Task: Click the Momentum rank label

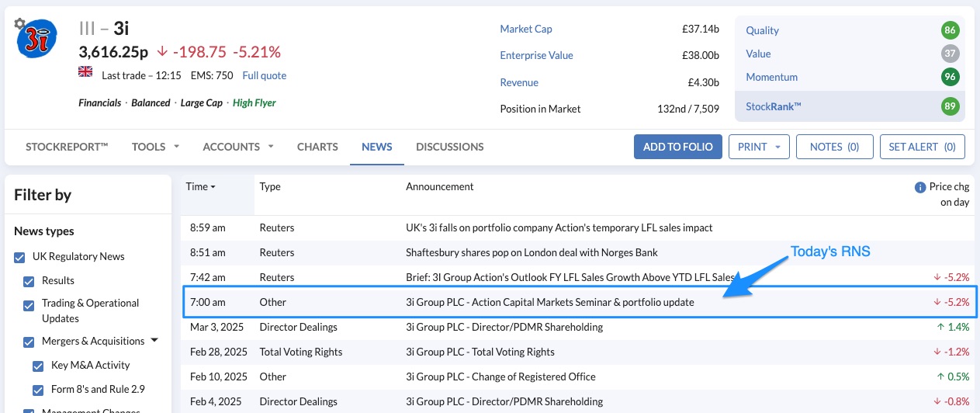Action: 771,78
